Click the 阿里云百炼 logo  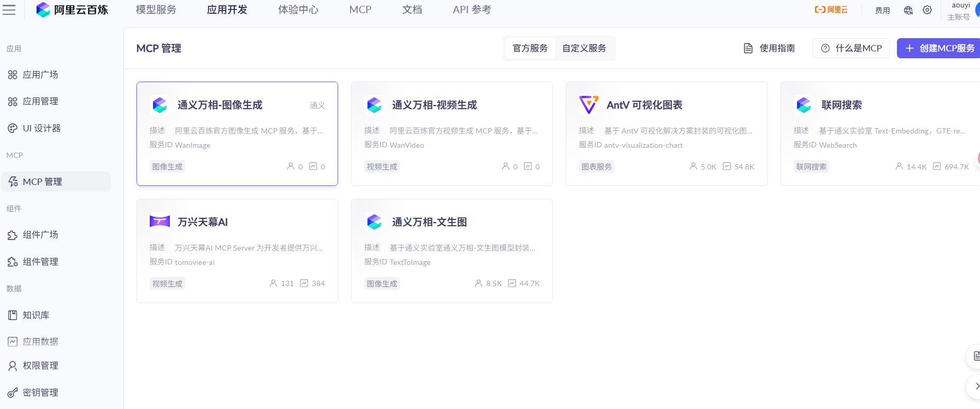72,10
